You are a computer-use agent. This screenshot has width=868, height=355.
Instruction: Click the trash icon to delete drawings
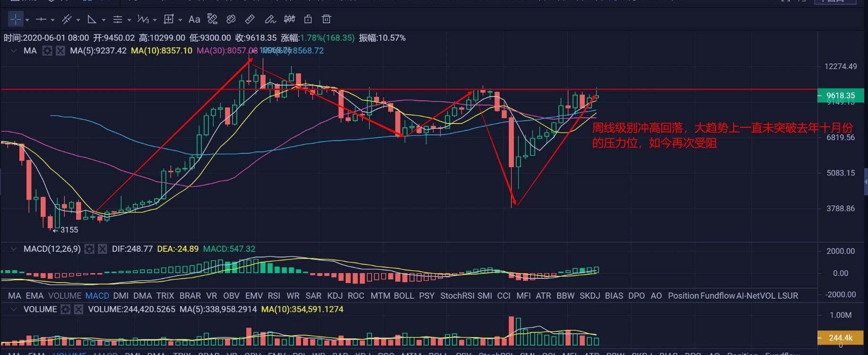coord(326,19)
